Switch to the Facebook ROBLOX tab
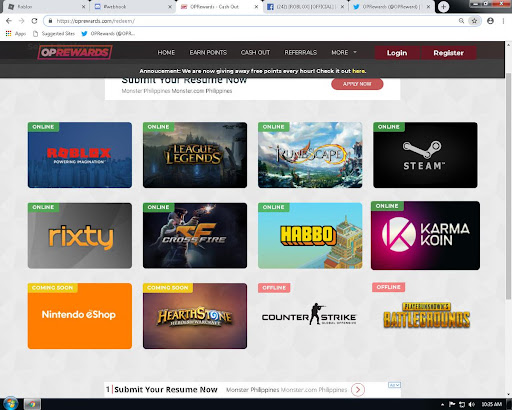This screenshot has height=410, width=512. (x=305, y=7)
